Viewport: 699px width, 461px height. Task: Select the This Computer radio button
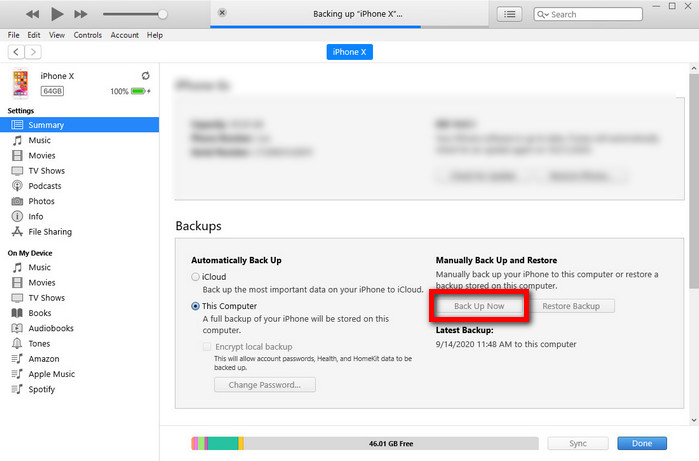pyautogui.click(x=195, y=306)
